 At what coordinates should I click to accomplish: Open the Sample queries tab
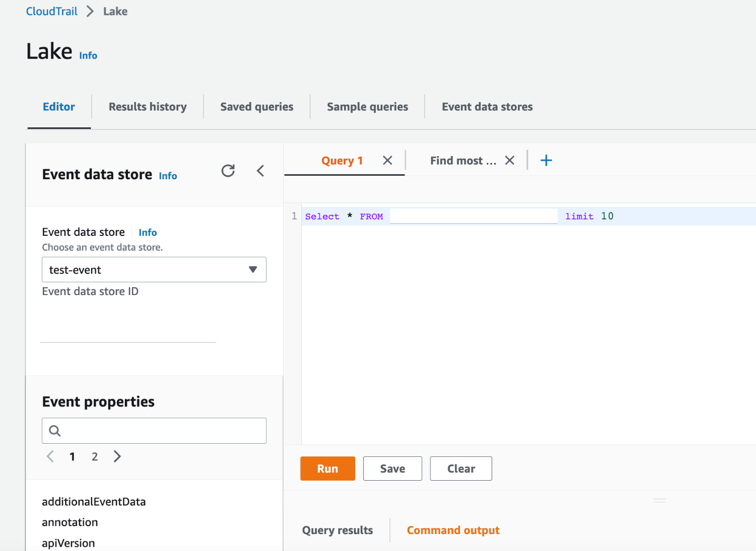pos(367,106)
